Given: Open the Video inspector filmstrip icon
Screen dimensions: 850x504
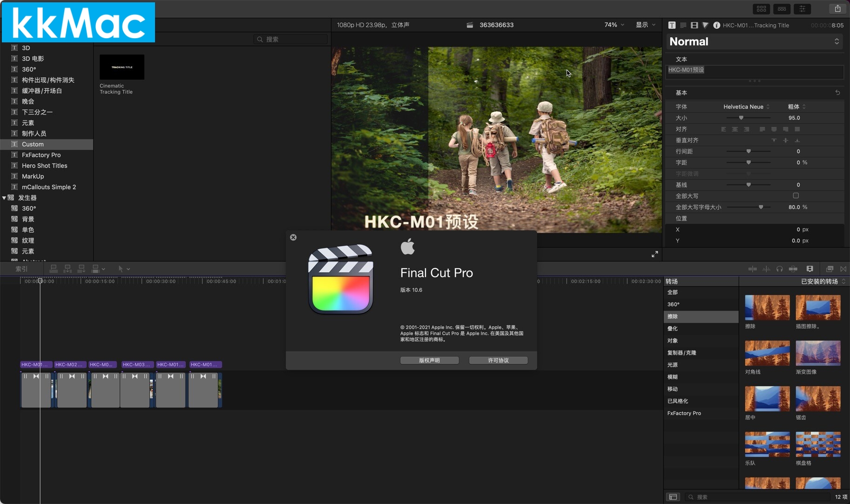Looking at the screenshot, I should (694, 25).
